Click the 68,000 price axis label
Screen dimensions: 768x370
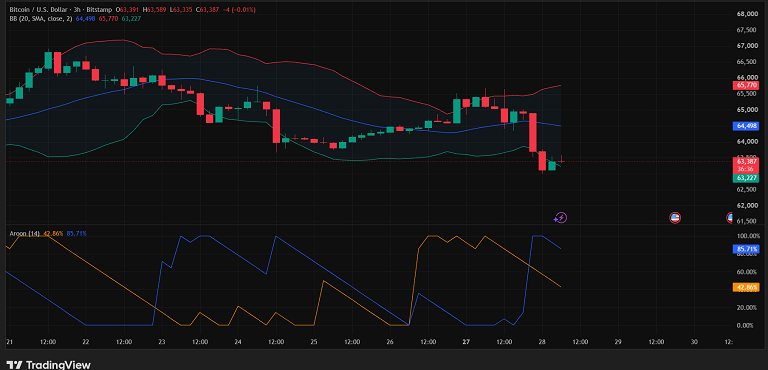pos(746,14)
